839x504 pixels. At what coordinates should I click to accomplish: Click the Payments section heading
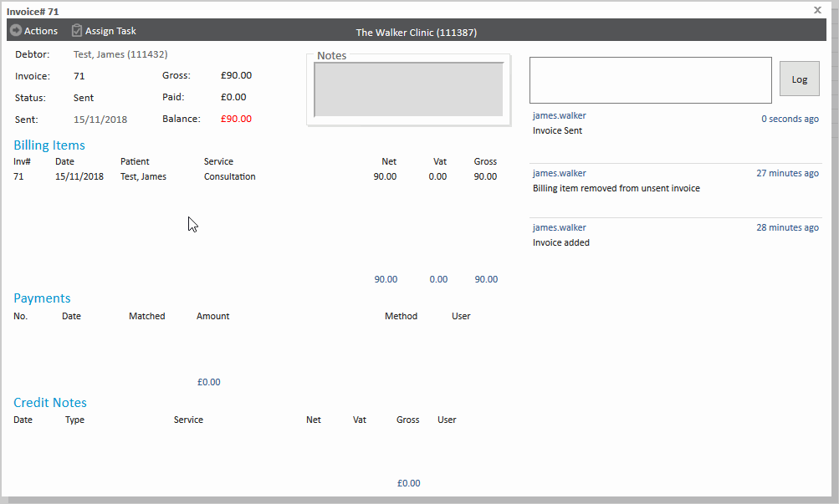point(42,298)
